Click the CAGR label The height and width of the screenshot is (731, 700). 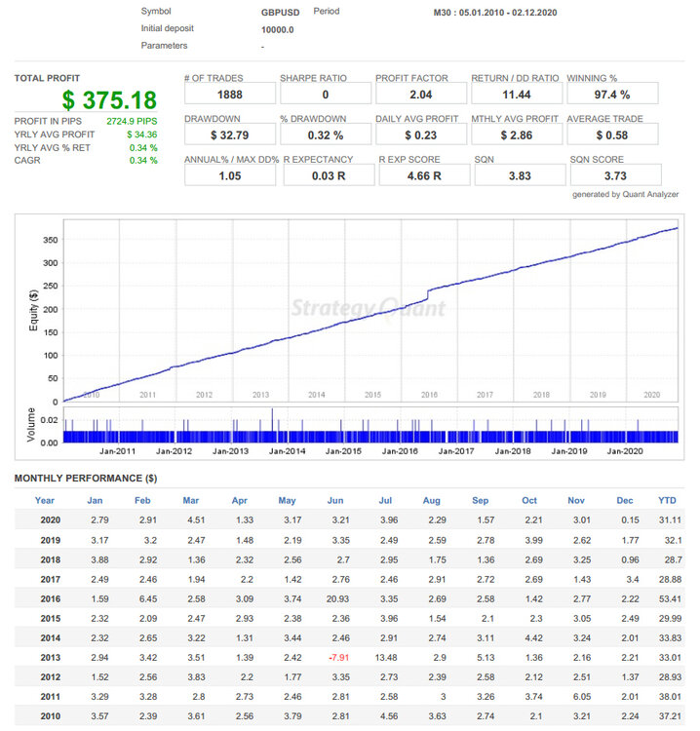27,160
